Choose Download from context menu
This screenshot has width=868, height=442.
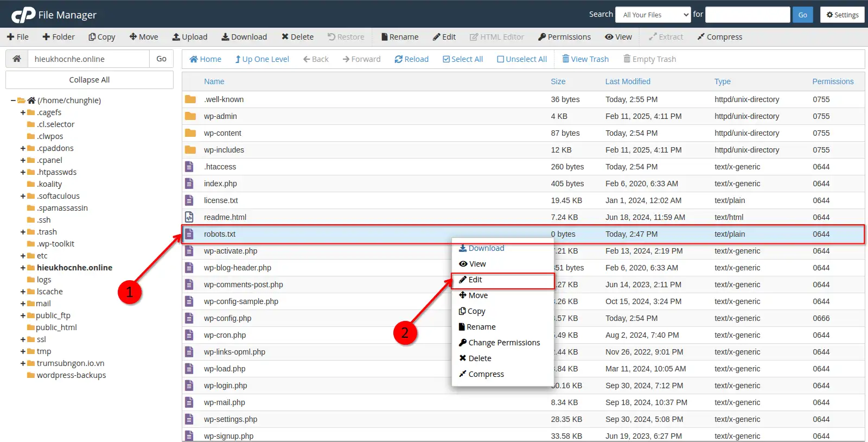[481, 248]
